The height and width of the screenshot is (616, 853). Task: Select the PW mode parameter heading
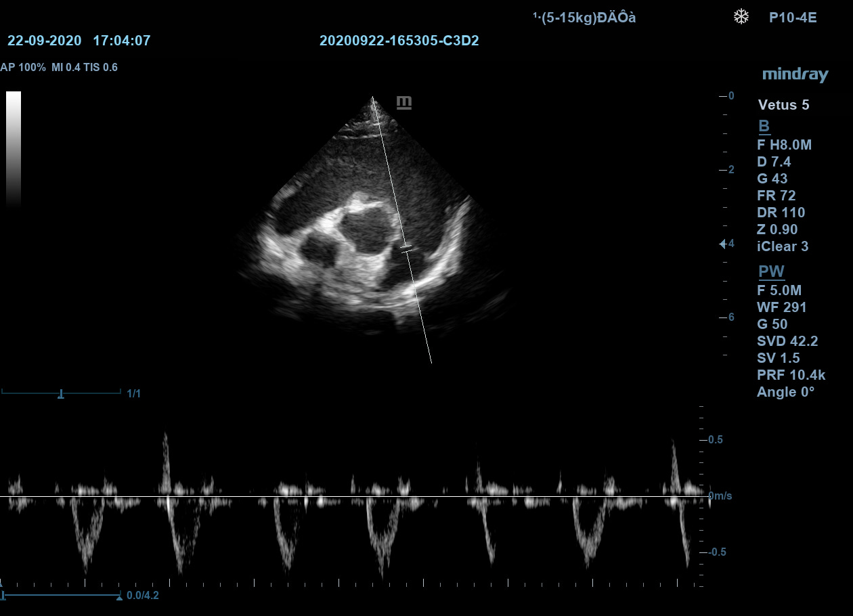pyautogui.click(x=770, y=272)
